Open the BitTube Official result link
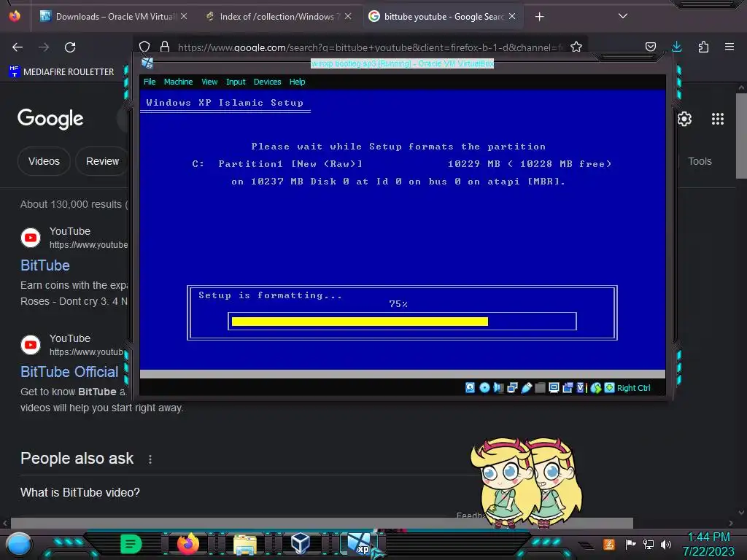The image size is (747, 560). (69, 372)
